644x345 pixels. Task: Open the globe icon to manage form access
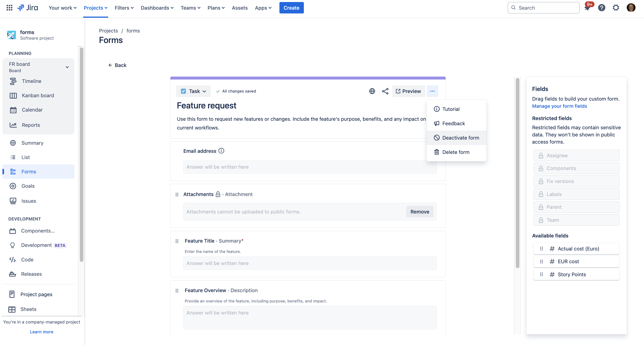pos(372,91)
